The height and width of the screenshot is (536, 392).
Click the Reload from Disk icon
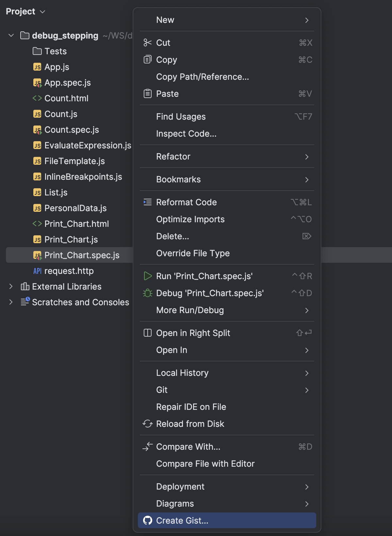(148, 424)
